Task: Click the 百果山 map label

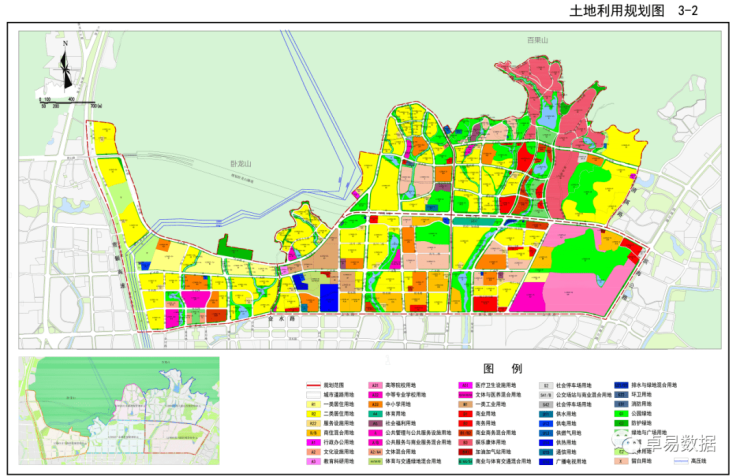Action: (x=538, y=40)
